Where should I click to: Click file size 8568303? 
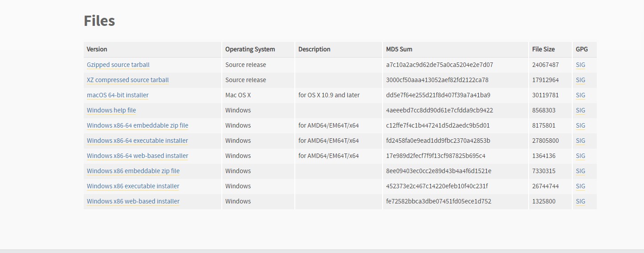click(x=544, y=110)
